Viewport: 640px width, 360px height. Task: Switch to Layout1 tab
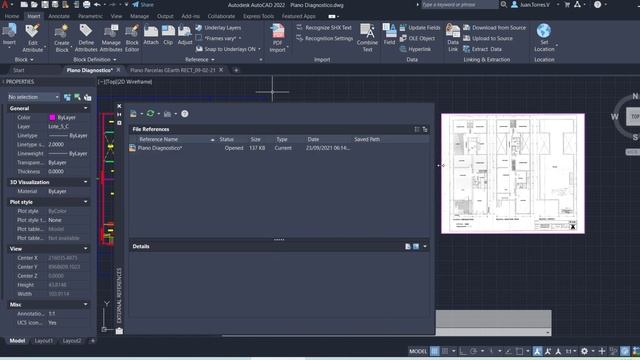43,341
